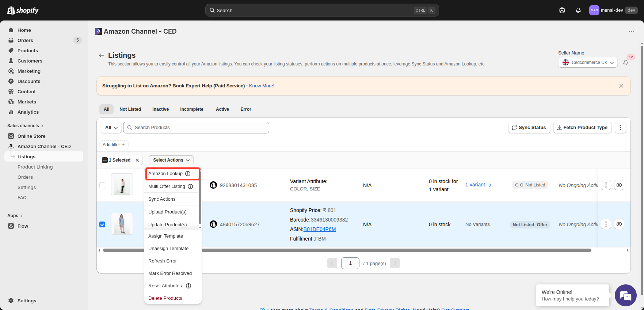This screenshot has width=644, height=310.
Task: Open the 1 variant link
Action: [x=475, y=185]
